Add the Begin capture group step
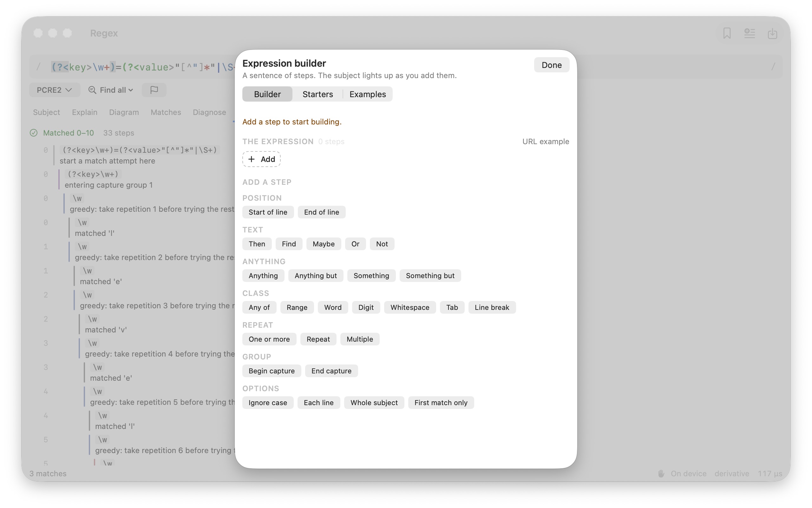 click(x=272, y=371)
